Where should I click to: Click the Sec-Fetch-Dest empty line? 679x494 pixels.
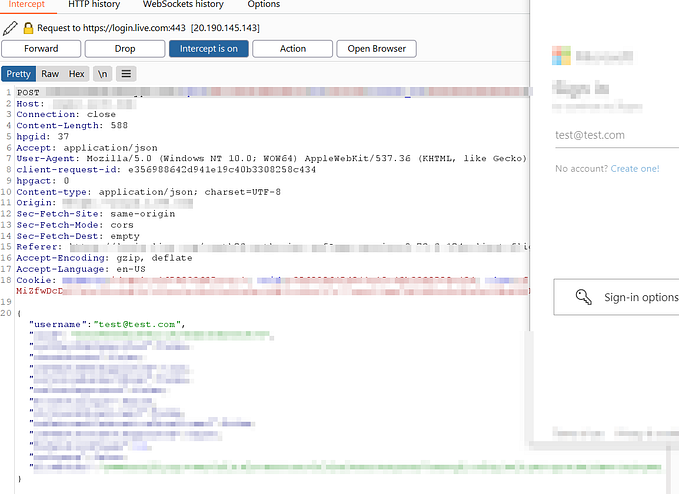pyautogui.click(x=78, y=236)
